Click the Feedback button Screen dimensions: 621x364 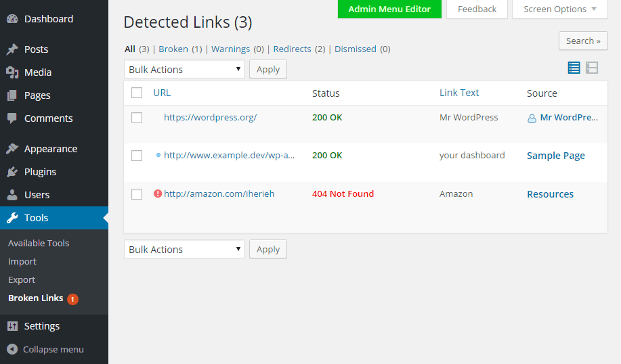coord(477,9)
